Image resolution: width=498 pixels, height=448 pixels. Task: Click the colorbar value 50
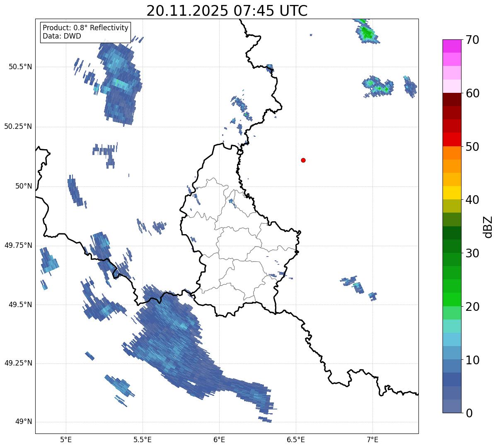click(473, 147)
